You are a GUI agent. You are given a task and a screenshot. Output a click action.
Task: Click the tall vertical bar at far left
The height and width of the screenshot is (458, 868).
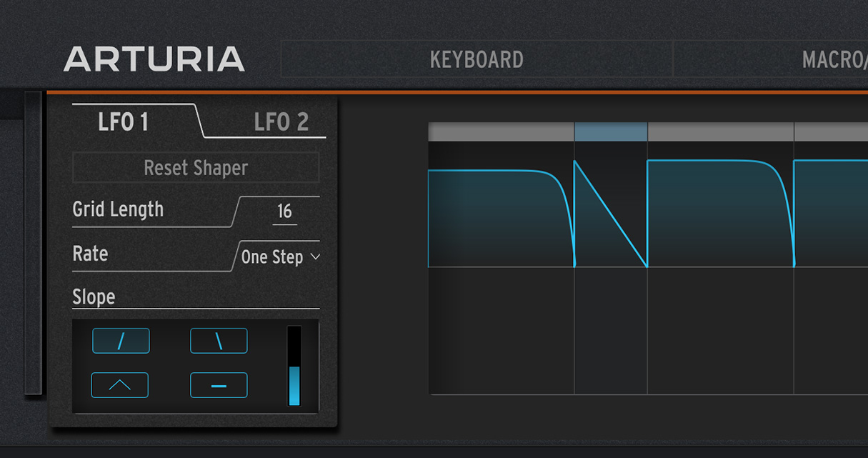click(x=33, y=243)
